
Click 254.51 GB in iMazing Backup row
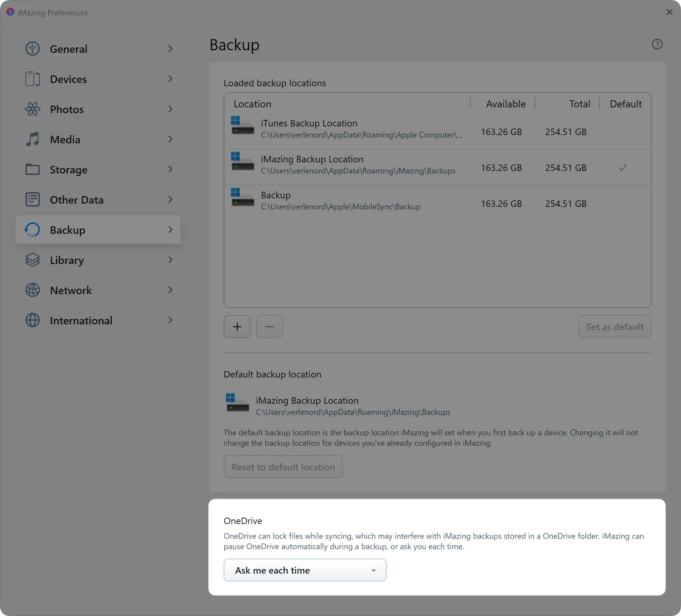coord(566,168)
